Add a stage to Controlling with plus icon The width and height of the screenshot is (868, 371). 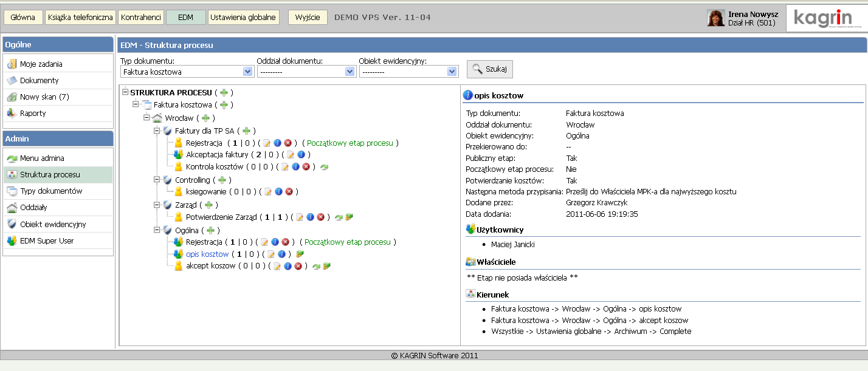[x=222, y=180]
